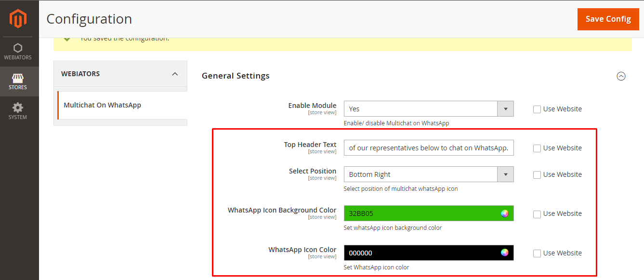Click the 'Enable/ disable Multichat on WhatsApp' hint
Viewport: 644px width, 280px height.
pyautogui.click(x=396, y=123)
